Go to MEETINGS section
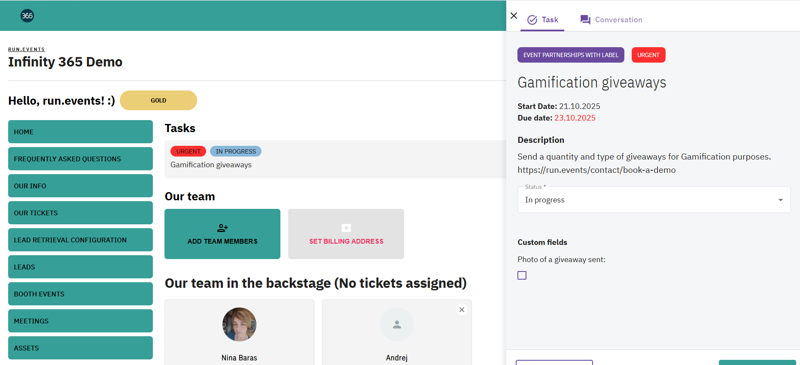The image size is (800, 365). 81,321
